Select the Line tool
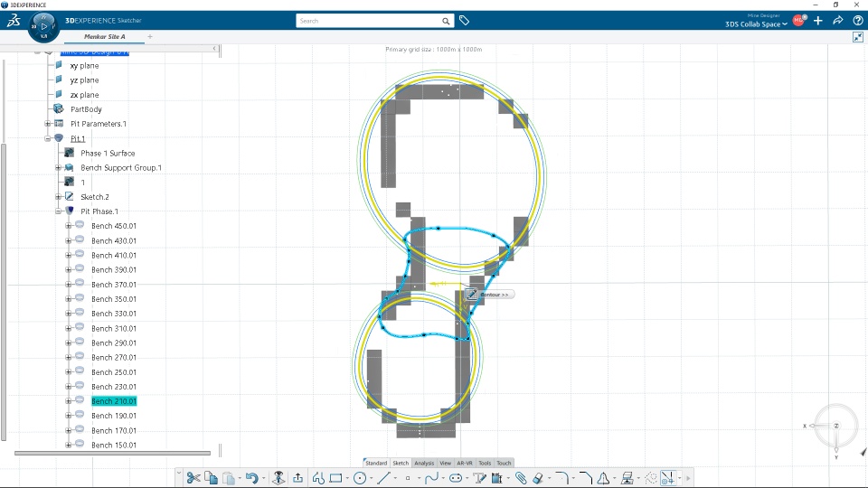The image size is (868, 488). [x=383, y=478]
